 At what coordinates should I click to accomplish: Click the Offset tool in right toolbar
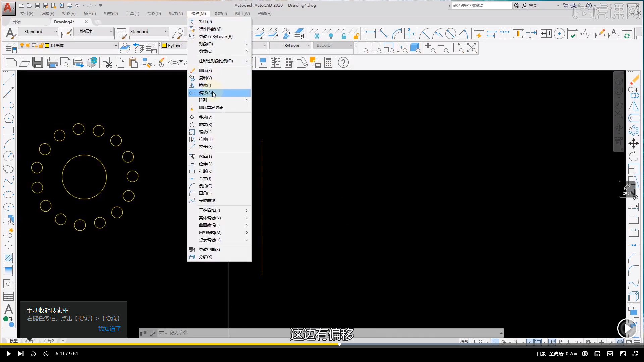point(634,118)
